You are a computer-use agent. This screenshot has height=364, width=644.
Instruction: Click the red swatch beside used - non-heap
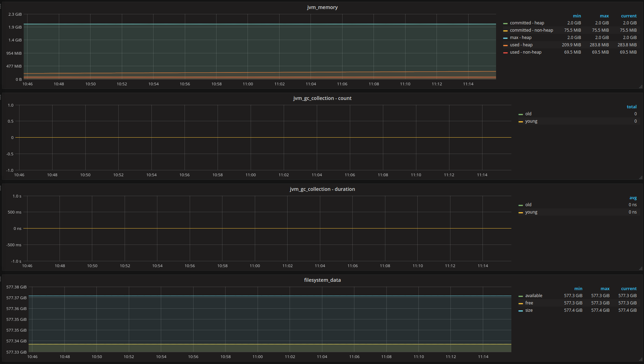[x=505, y=53]
